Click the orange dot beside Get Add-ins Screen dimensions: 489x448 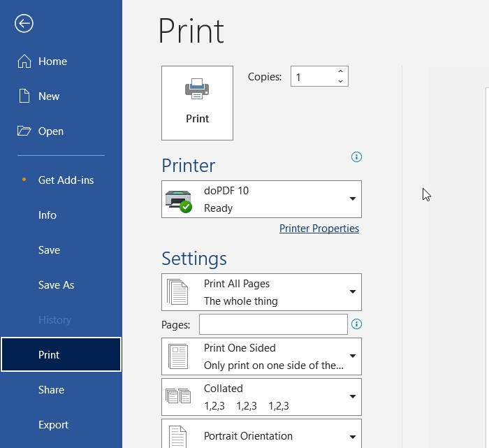pyautogui.click(x=24, y=180)
